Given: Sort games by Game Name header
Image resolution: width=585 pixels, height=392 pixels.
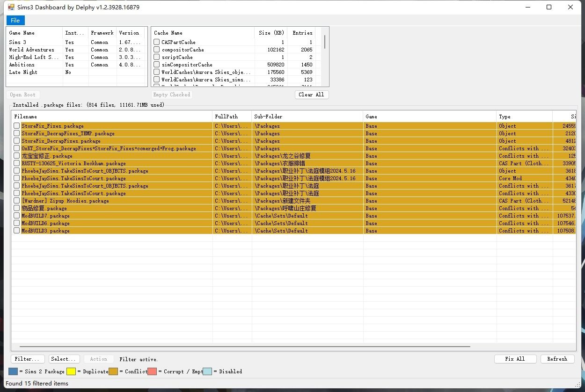Looking at the screenshot, I should point(35,33).
